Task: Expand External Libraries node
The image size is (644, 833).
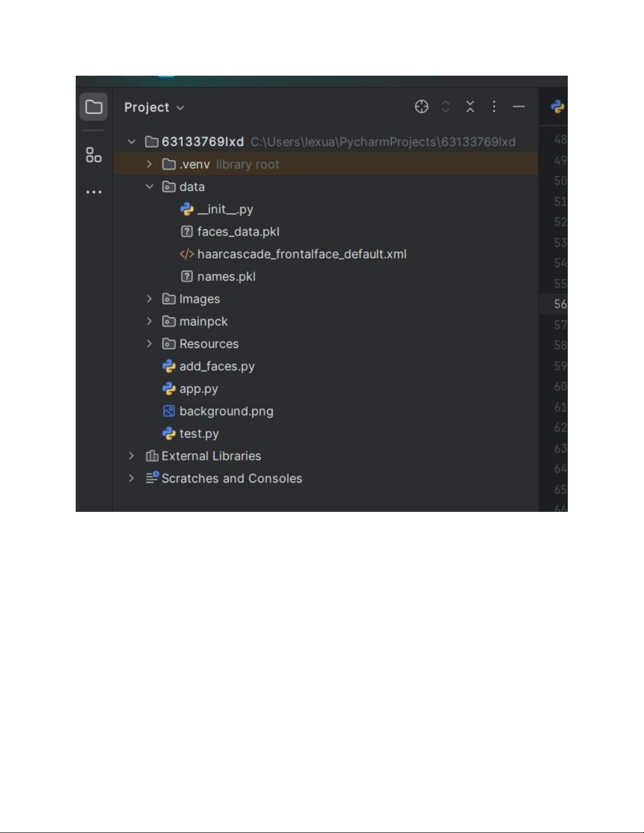Action: tap(131, 456)
